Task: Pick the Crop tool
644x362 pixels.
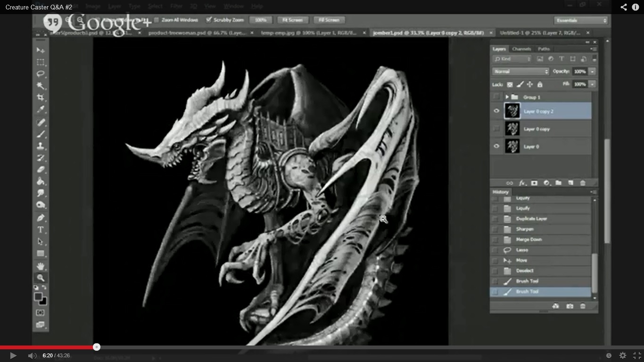Action: tap(41, 98)
